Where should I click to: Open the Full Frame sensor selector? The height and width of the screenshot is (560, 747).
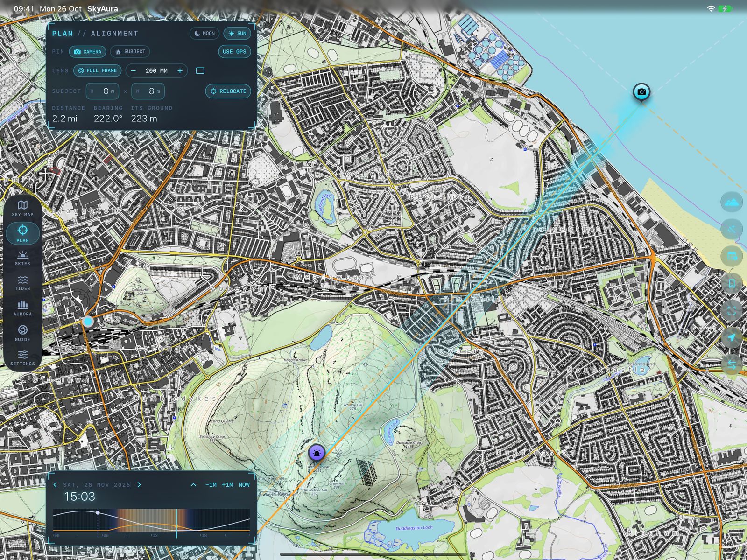click(97, 70)
